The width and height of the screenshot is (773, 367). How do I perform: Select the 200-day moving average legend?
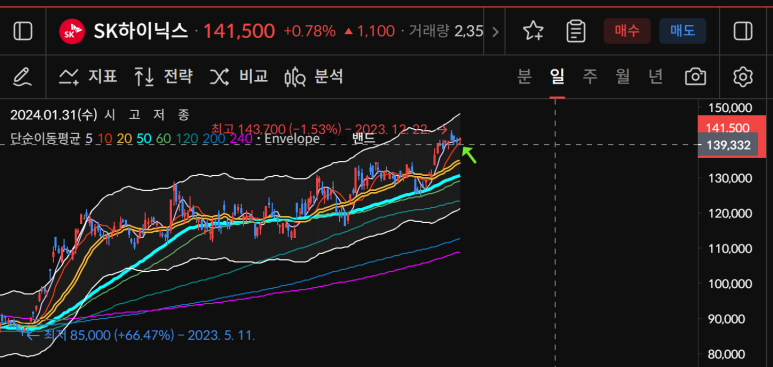coord(213,139)
